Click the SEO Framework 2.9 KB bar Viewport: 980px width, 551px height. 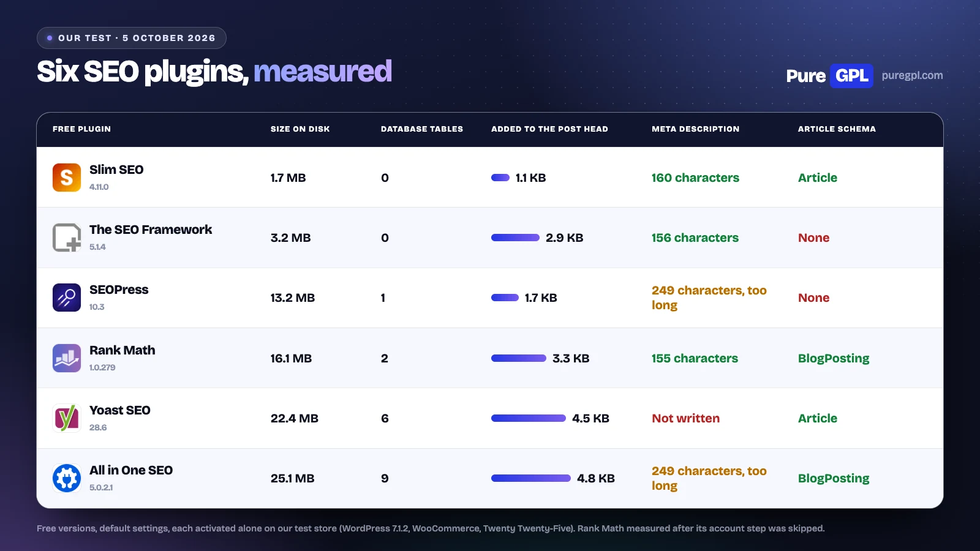515,238
